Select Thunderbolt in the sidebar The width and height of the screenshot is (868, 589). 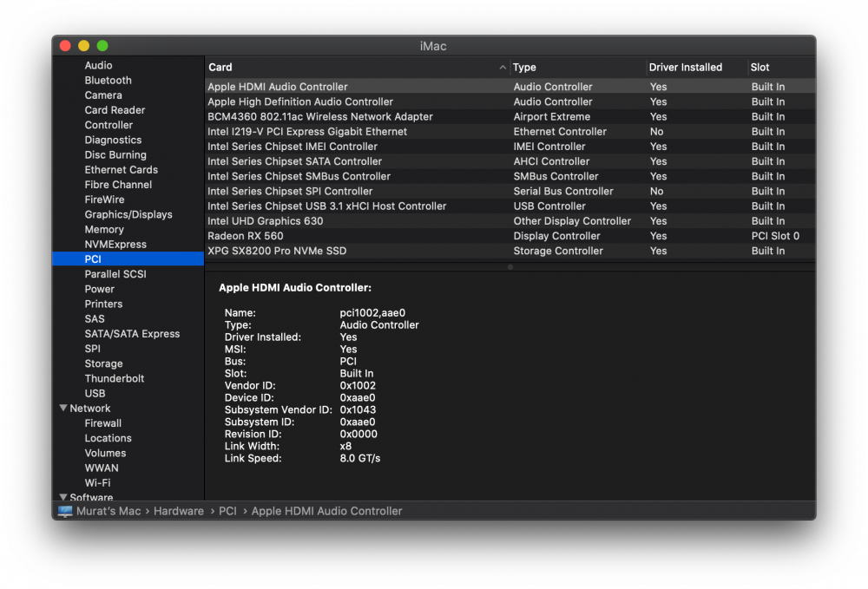tap(114, 379)
